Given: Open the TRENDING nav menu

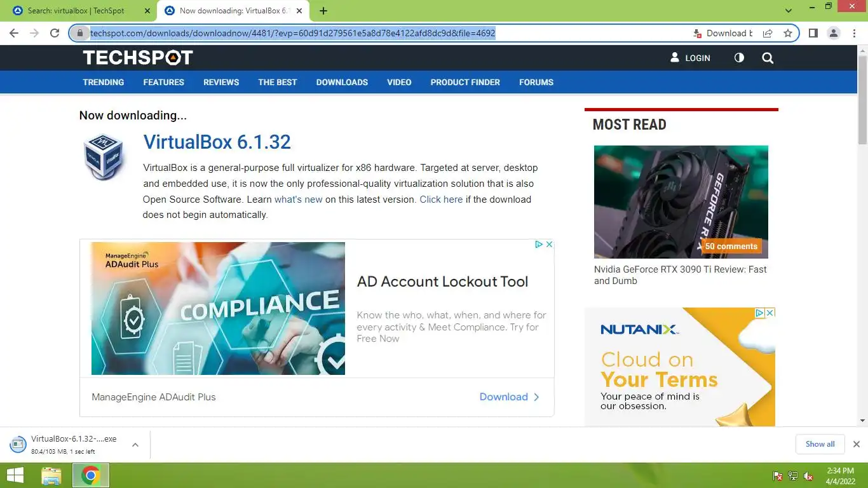Looking at the screenshot, I should [104, 82].
